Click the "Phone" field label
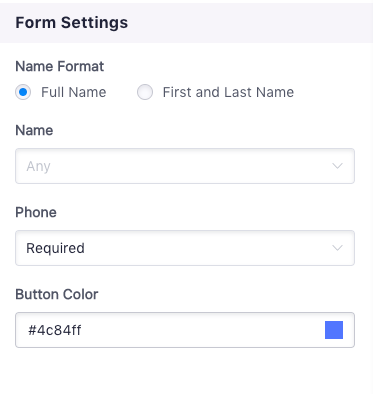Screen dimensions: 373x394 coord(36,212)
